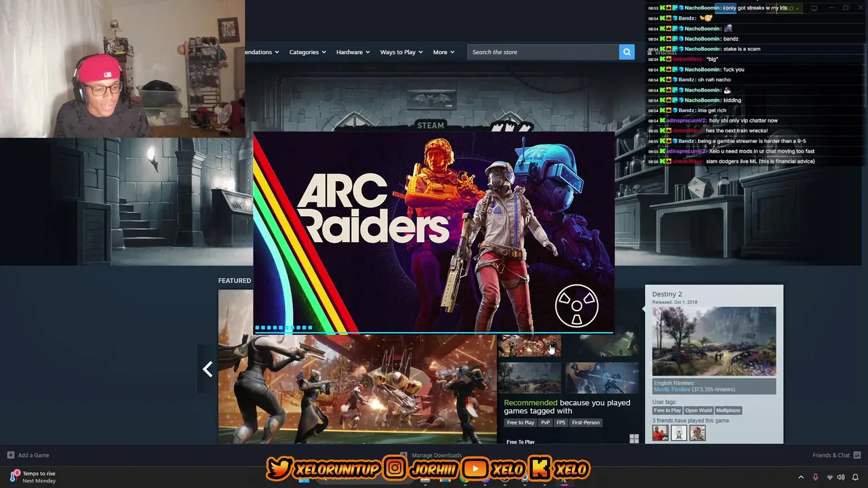Expand the Ways to Play dropdown
Viewport: 868px width, 488px height.
click(401, 52)
